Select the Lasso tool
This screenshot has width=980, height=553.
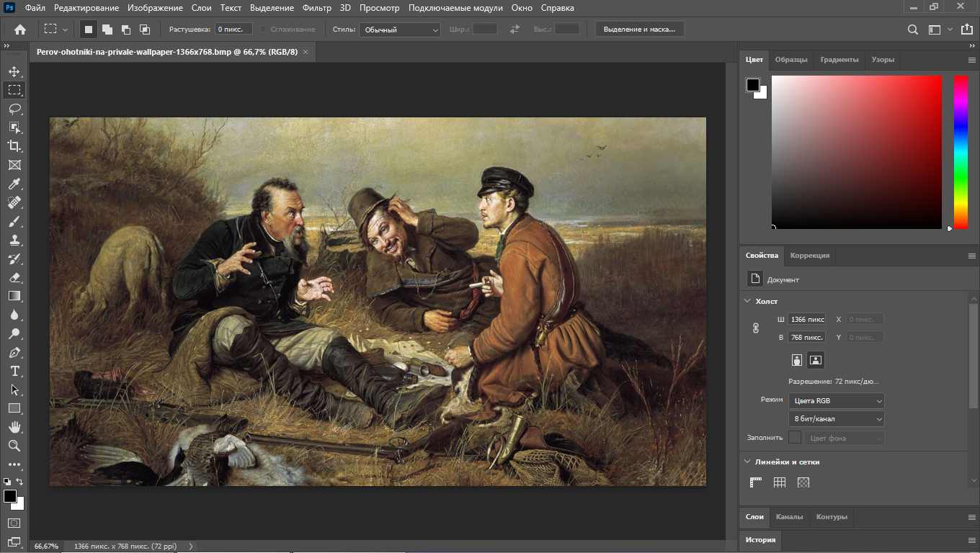tap(14, 109)
